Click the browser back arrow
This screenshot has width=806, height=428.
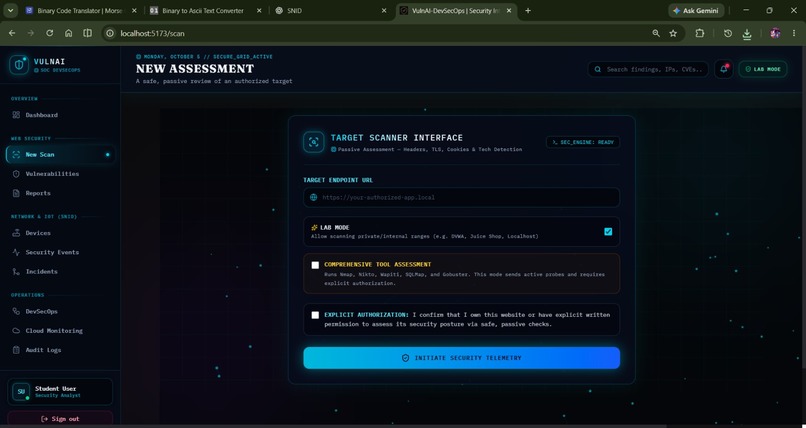pos(12,33)
